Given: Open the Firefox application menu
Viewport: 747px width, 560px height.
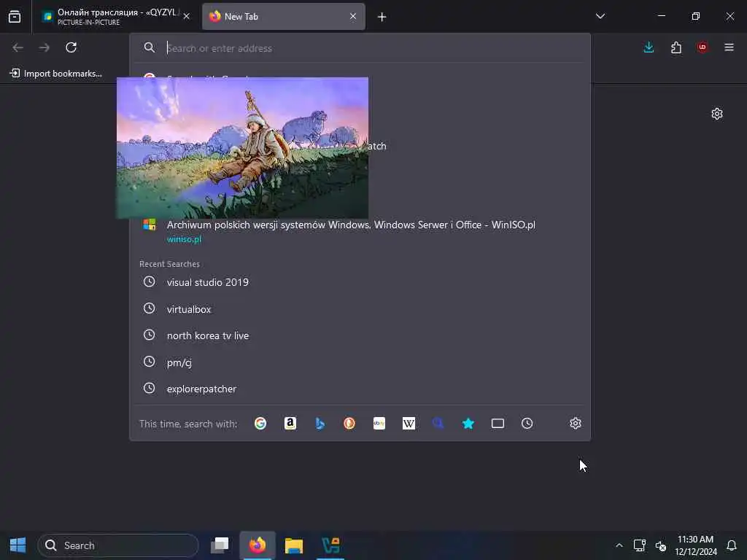Looking at the screenshot, I should click(729, 47).
